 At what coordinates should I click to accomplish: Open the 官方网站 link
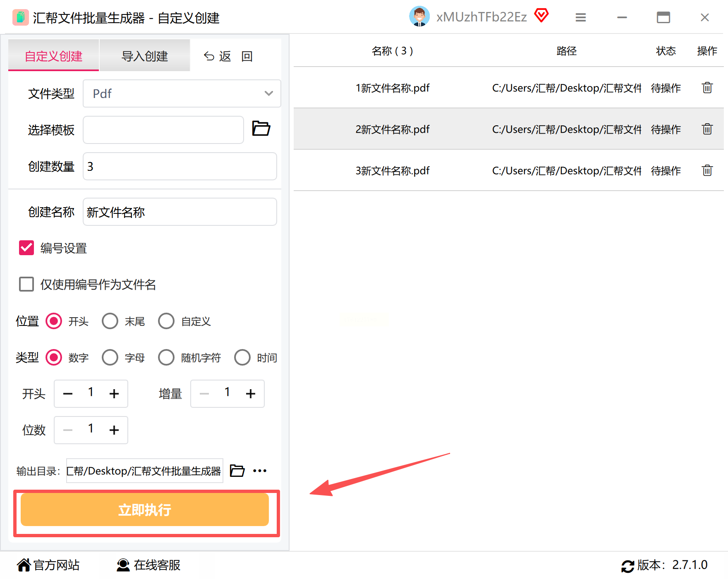pos(56,565)
